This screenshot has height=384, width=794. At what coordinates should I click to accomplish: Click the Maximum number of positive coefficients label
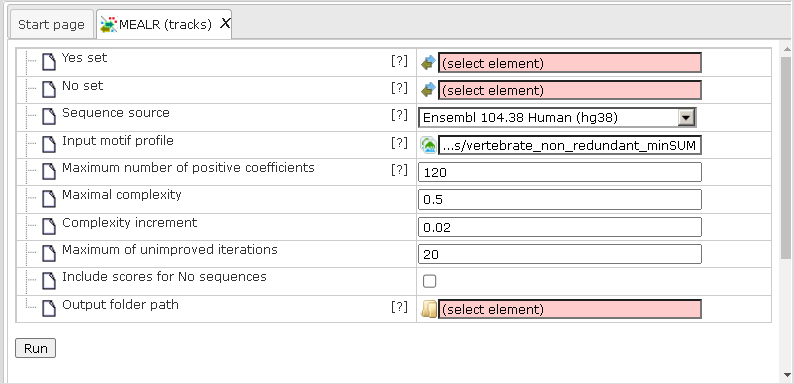click(x=188, y=168)
